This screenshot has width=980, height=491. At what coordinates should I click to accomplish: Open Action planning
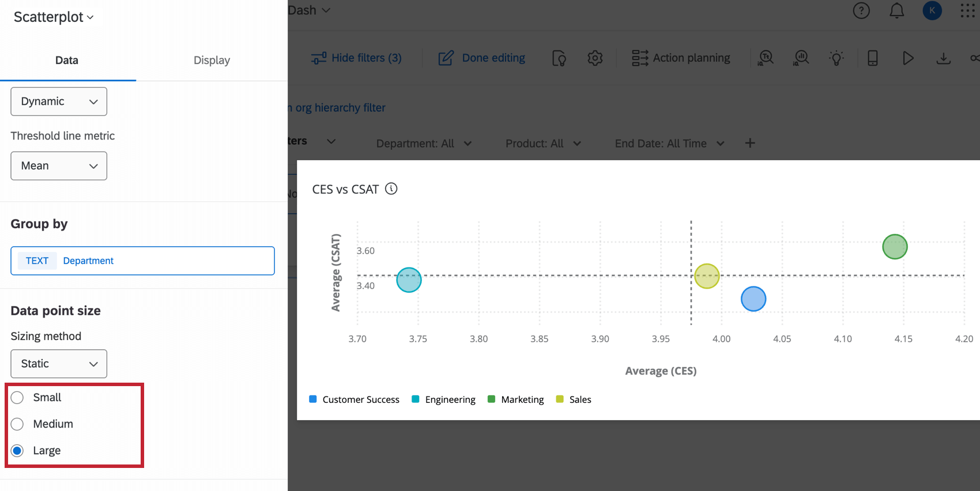[681, 58]
